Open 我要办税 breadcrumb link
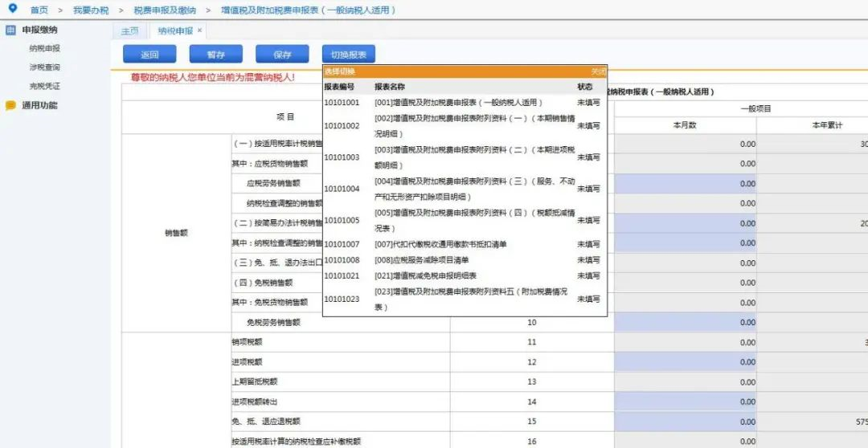The width and height of the screenshot is (868, 448). [91, 10]
